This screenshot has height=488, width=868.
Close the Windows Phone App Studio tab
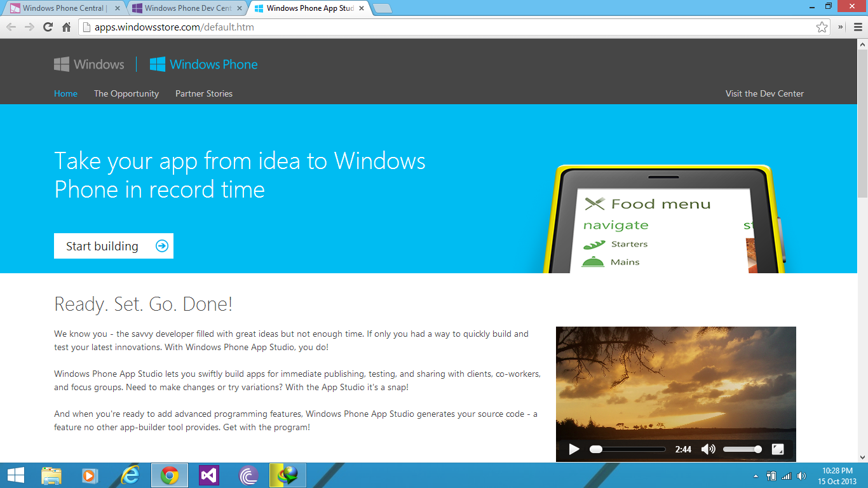click(x=361, y=8)
